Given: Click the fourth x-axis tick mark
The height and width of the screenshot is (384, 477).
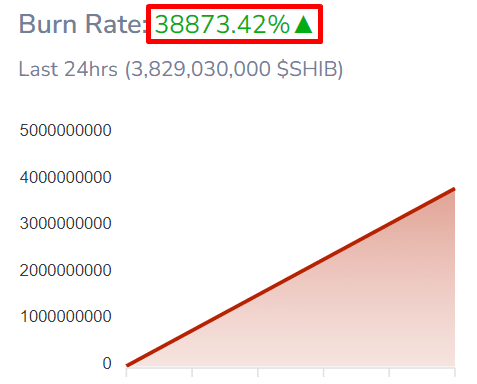Looking at the screenshot, I should click(x=324, y=372).
